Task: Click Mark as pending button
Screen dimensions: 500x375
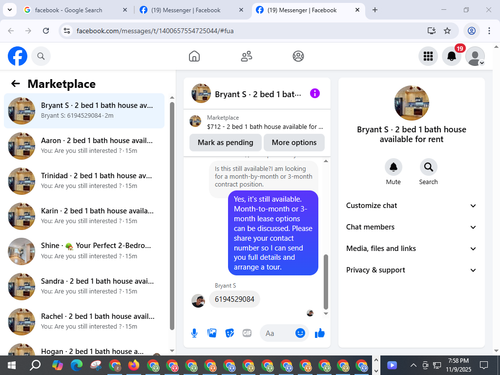Action: 225,143
